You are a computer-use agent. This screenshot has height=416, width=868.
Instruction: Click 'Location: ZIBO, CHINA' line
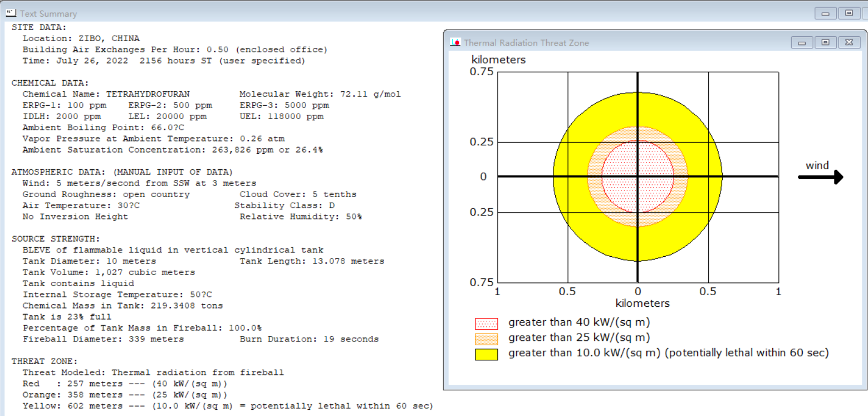click(x=81, y=38)
